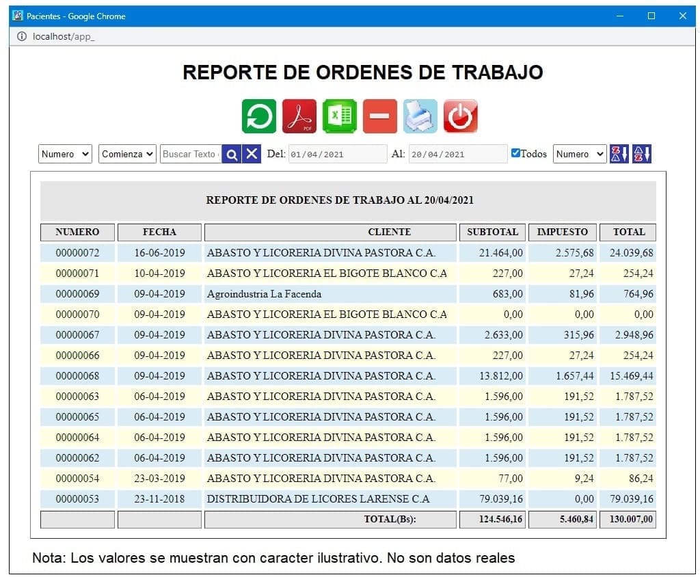Click the red power exit icon
This screenshot has height=588, width=700.
[x=460, y=116]
